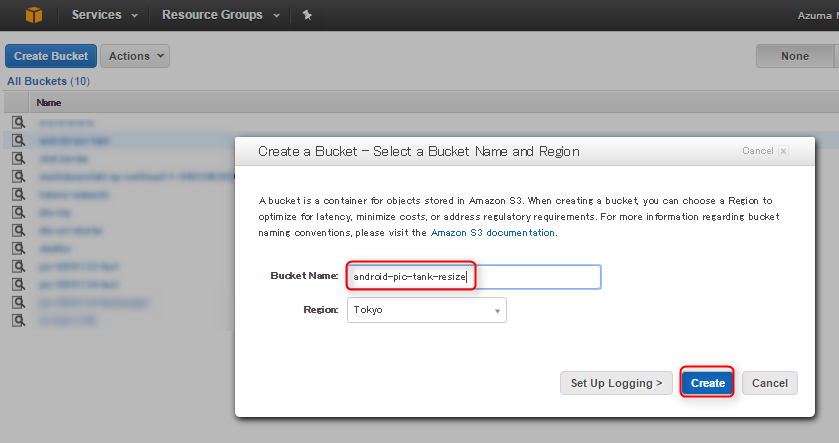Click properties magnifier icon of last bucket row
This screenshot has height=443, width=839.
[19, 320]
